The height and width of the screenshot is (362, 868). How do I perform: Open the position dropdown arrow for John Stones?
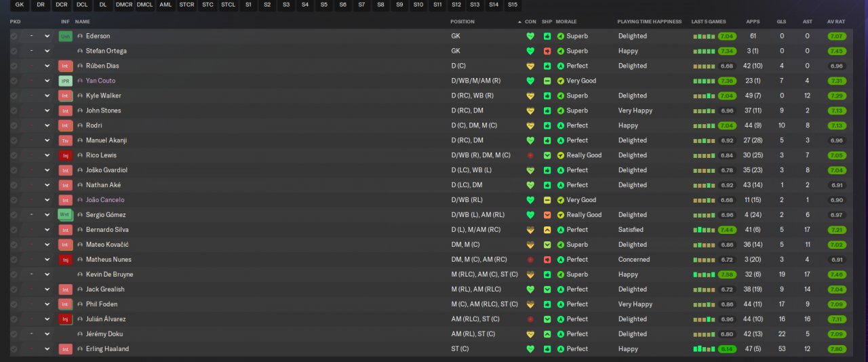tap(47, 110)
